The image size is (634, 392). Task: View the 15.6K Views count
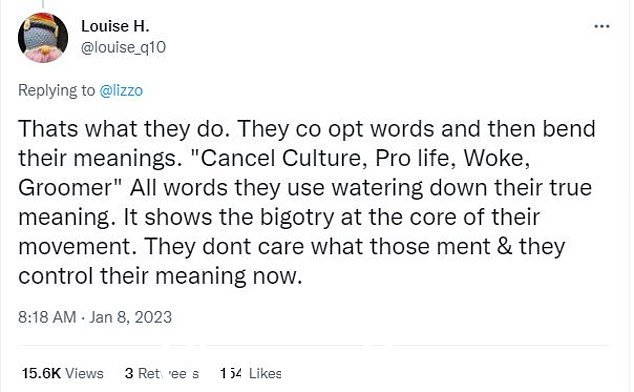[63, 373]
